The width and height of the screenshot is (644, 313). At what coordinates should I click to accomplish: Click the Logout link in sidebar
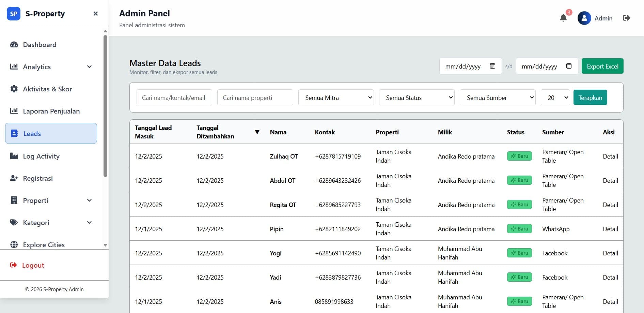33,265
